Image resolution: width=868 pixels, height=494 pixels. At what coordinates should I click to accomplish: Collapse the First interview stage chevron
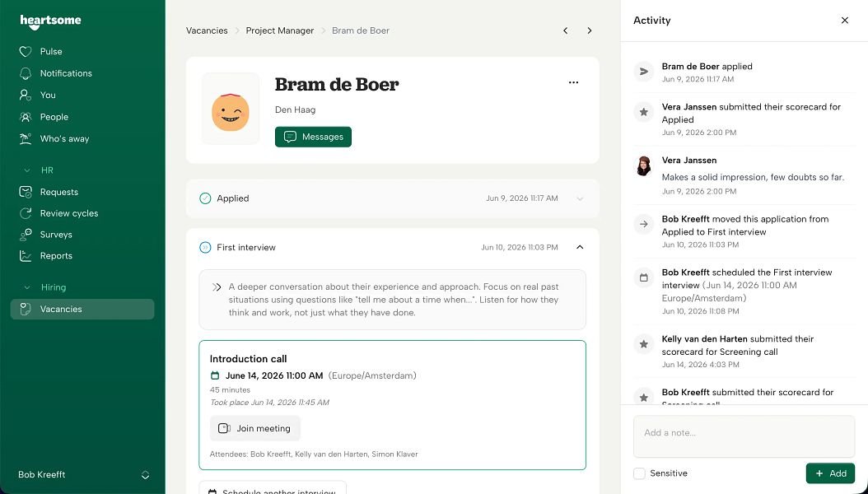point(580,247)
